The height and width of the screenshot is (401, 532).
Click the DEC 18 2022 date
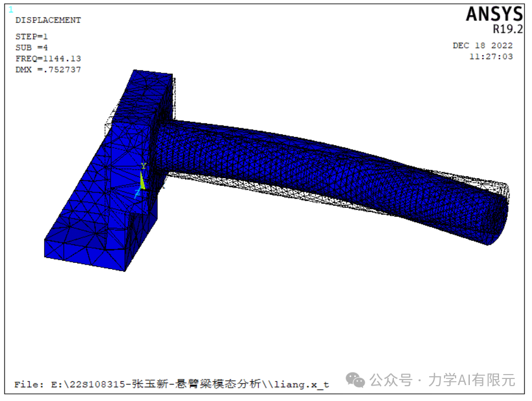pos(482,46)
